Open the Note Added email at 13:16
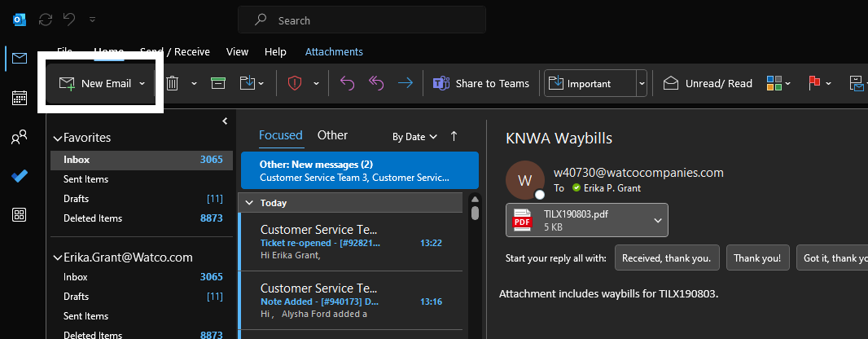The height and width of the screenshot is (339, 868). tap(351, 301)
